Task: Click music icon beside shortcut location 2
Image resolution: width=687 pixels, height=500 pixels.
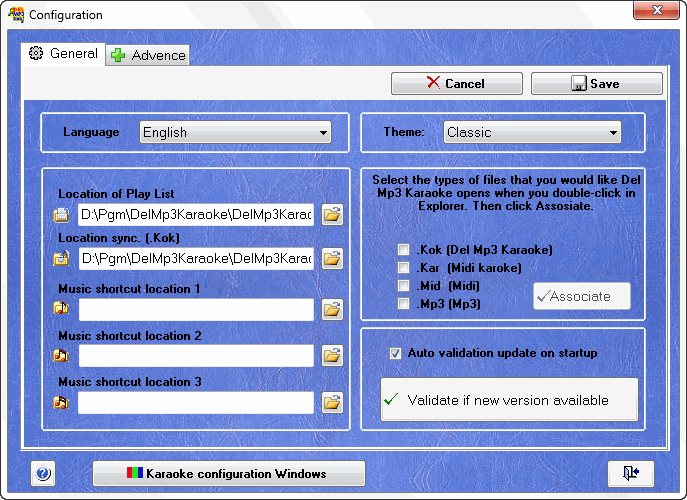Action: (x=61, y=355)
